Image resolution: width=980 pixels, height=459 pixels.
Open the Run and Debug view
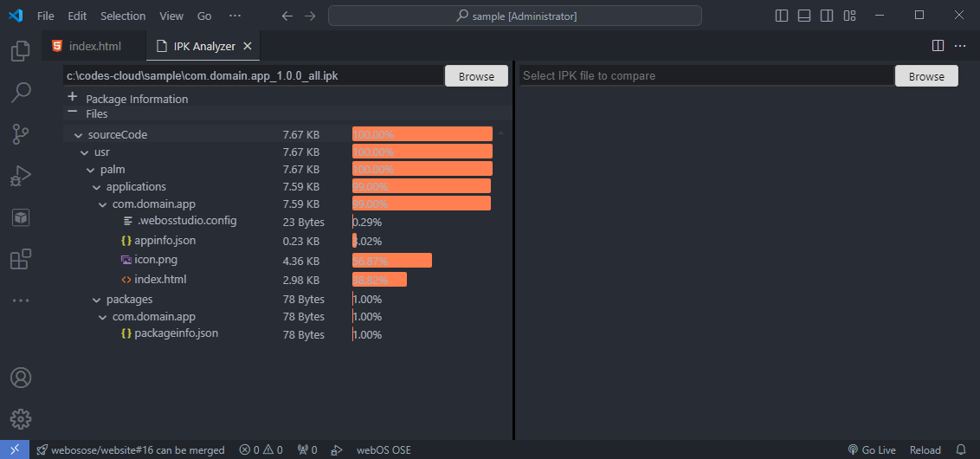(x=21, y=177)
